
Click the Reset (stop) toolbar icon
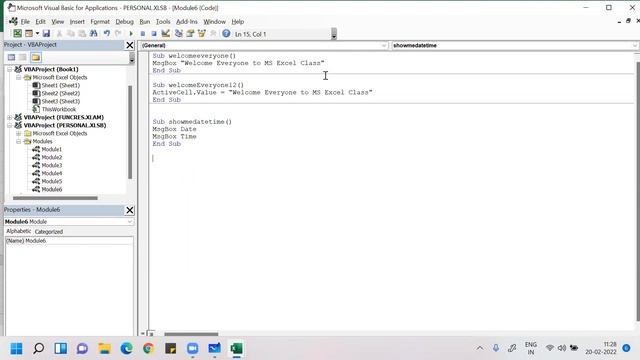click(154, 34)
